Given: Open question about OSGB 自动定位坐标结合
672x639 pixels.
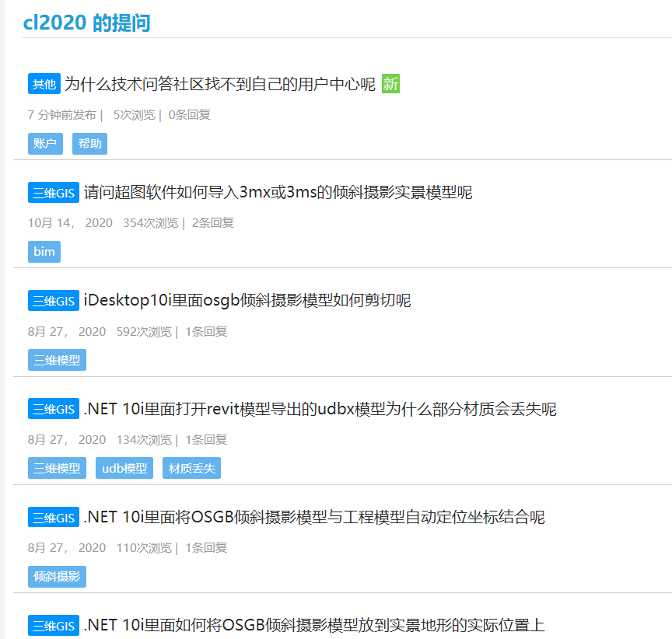Looking at the screenshot, I should pos(314,518).
